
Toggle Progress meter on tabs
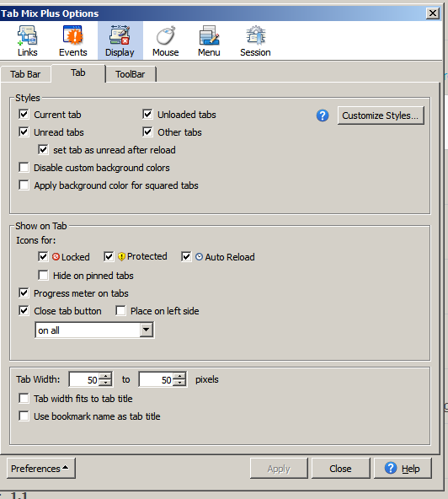pyautogui.click(x=24, y=293)
